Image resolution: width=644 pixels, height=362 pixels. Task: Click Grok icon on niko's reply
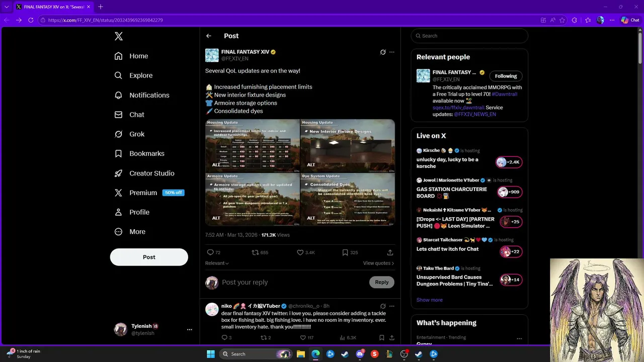click(383, 306)
